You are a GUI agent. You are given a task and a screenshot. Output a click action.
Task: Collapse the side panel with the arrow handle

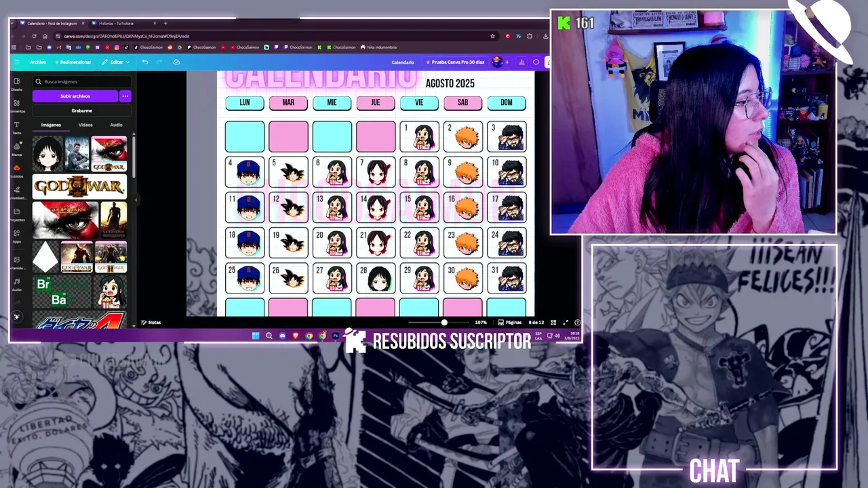pyautogui.click(x=136, y=199)
